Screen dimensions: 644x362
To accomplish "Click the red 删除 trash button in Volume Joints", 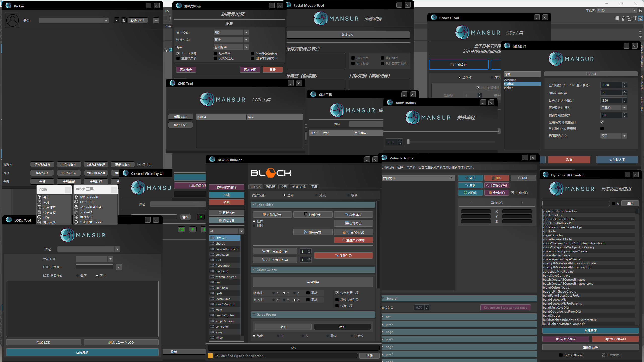I will pyautogui.click(x=497, y=178).
